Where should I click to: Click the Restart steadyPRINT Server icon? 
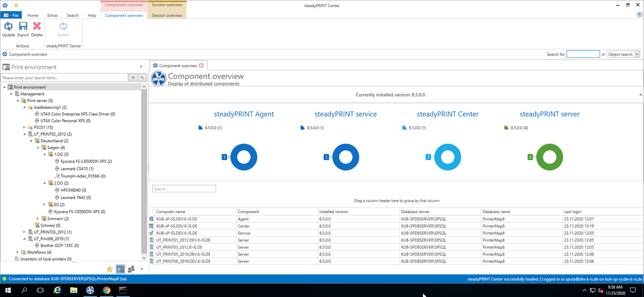[x=64, y=26]
